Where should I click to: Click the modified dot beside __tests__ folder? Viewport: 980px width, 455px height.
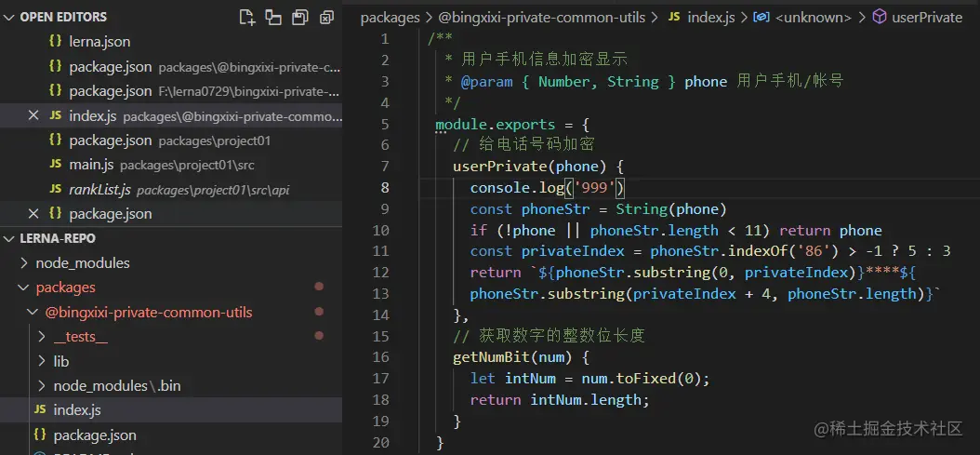click(319, 336)
